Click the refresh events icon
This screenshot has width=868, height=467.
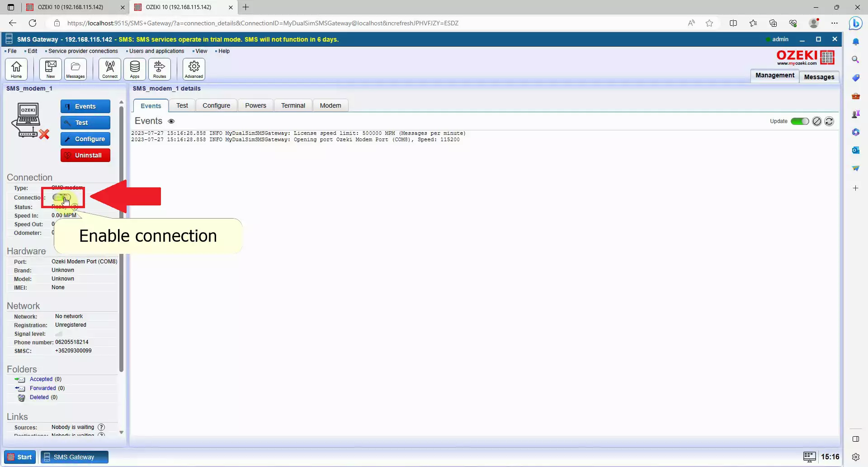click(829, 121)
